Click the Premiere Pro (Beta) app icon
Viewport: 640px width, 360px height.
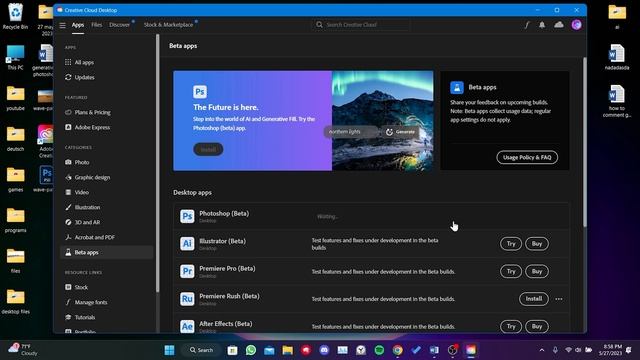click(x=187, y=271)
